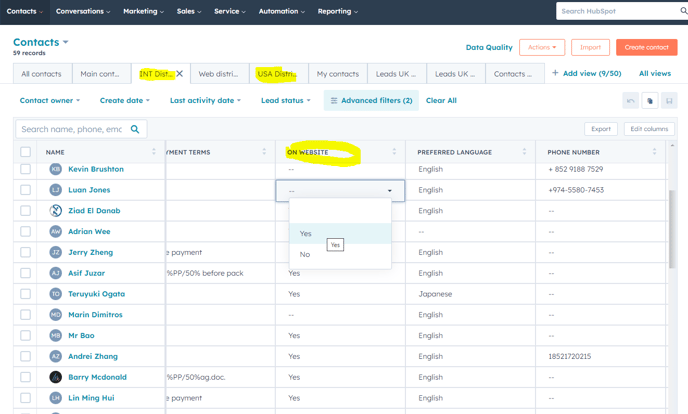688x414 pixels.
Task: Tick the select-all checkbox in header
Action: 26,152
